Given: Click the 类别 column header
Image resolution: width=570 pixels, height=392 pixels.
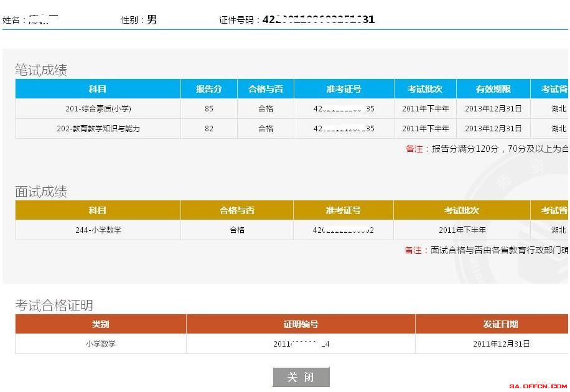Looking at the screenshot, I should (101, 324).
